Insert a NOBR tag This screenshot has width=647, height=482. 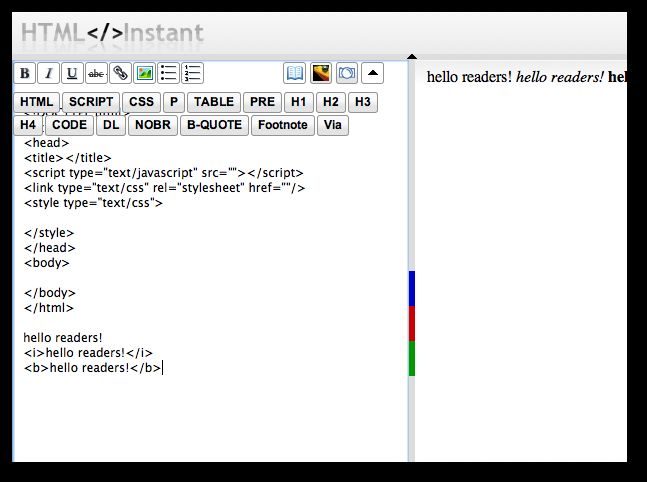click(153, 125)
